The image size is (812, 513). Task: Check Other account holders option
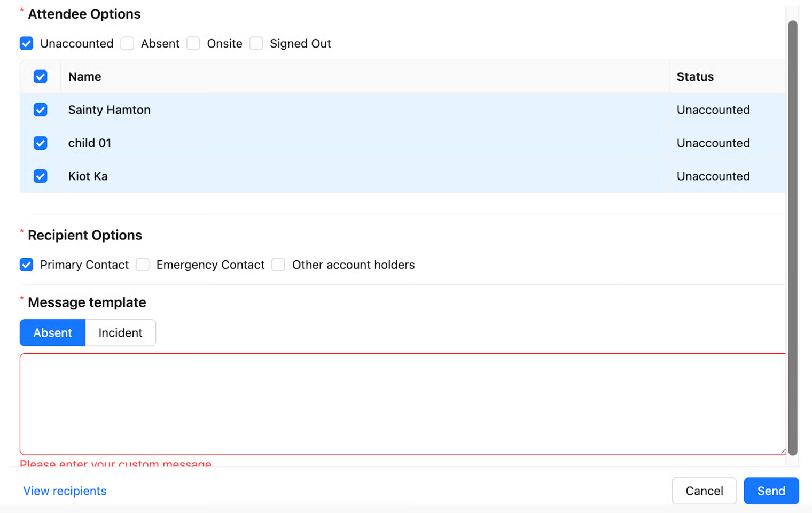278,265
